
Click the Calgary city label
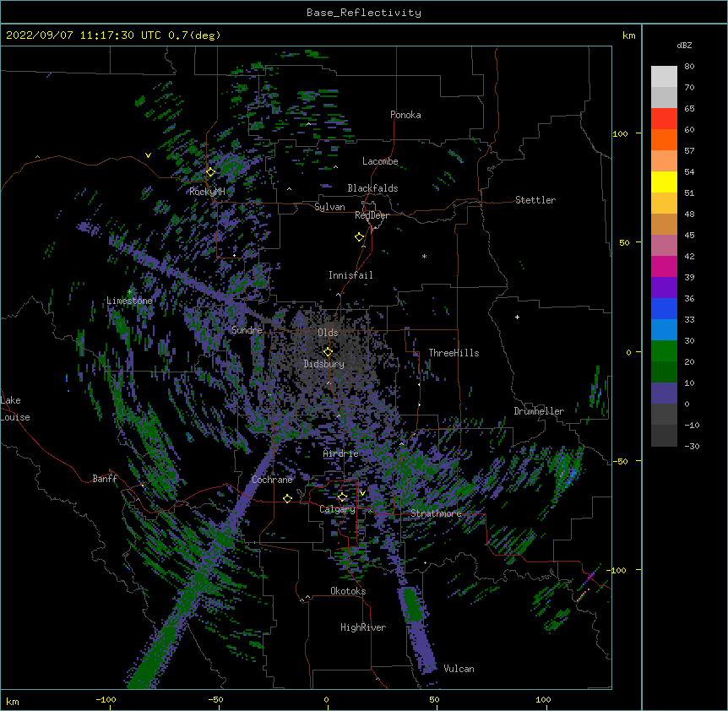(337, 509)
